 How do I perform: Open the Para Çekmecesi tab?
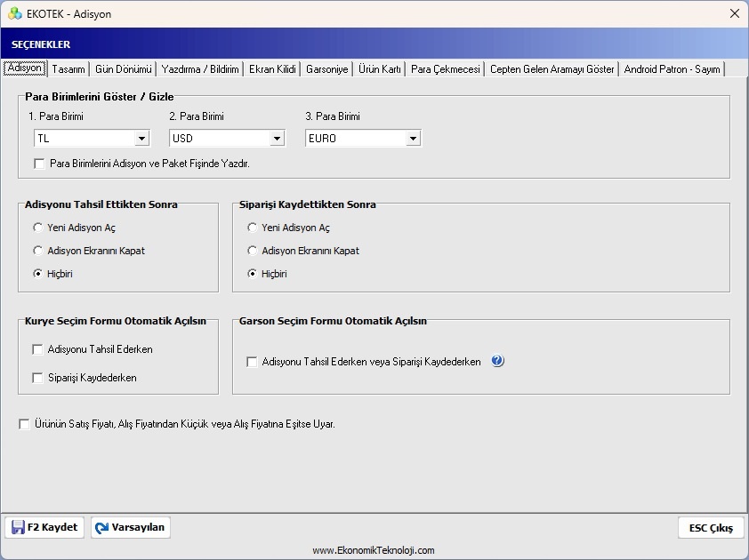coord(445,69)
